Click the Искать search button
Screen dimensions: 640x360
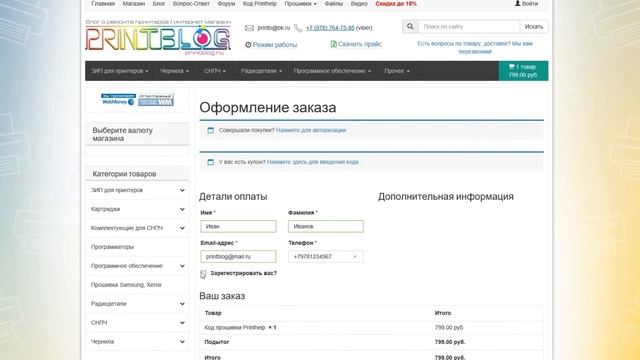coord(533,27)
